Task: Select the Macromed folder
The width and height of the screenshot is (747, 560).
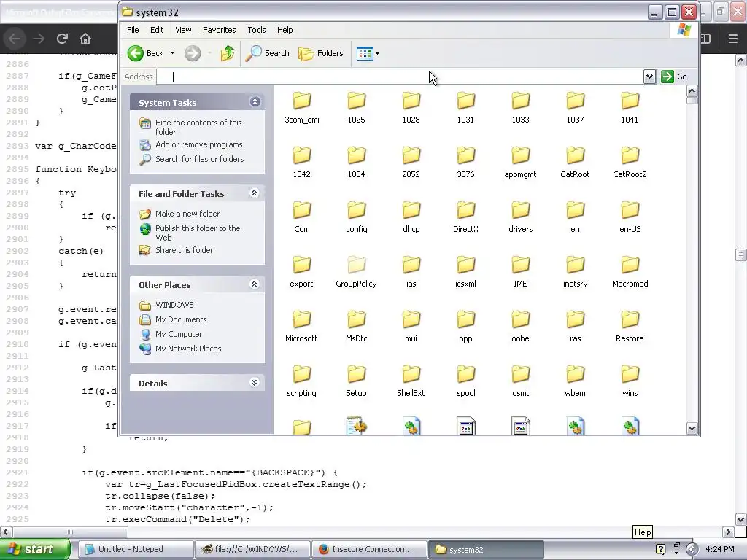Action: (x=630, y=272)
